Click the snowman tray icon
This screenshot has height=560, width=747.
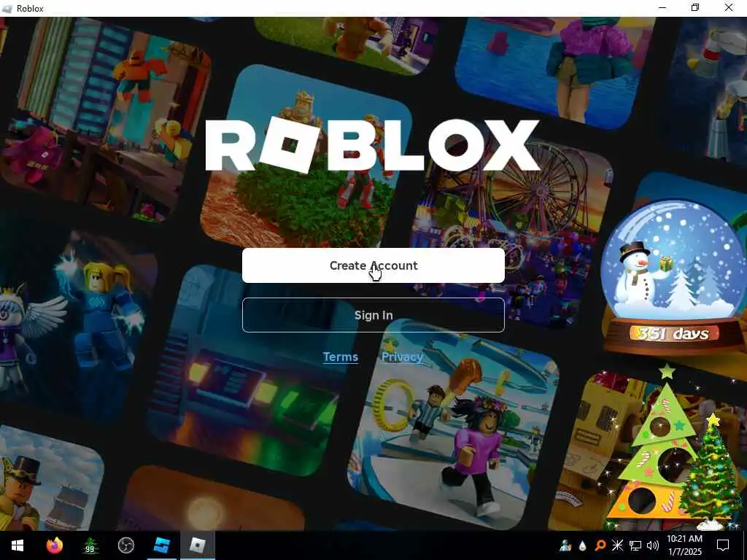coord(565,545)
